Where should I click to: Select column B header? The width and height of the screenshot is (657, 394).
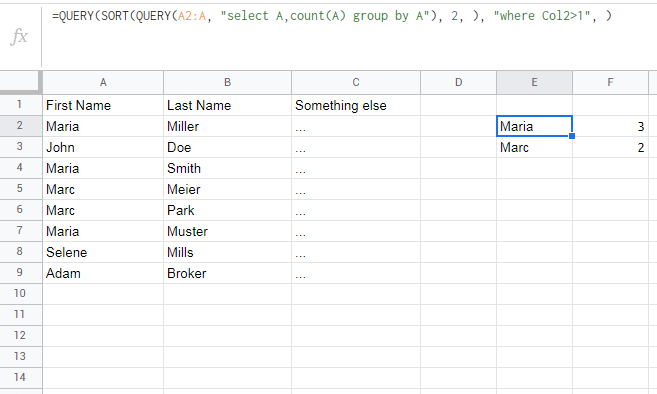[228, 83]
